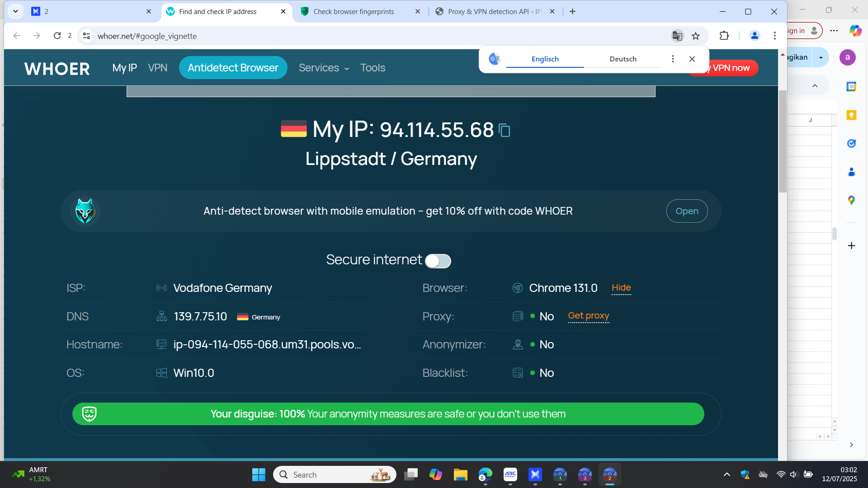The height and width of the screenshot is (488, 868).
Task: Select Deutsch in the translate popup
Action: (x=623, y=59)
